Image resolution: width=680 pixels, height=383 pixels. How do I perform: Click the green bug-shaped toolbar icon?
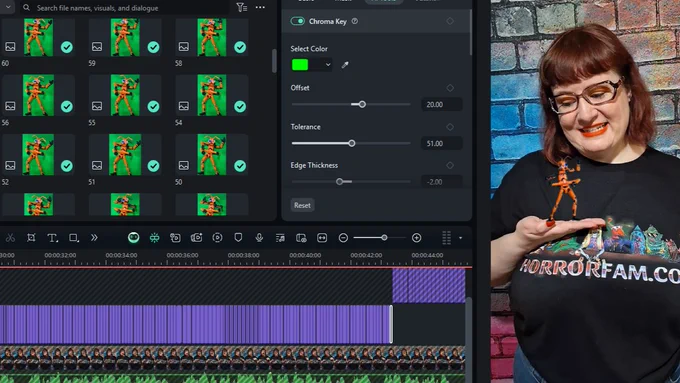(154, 238)
